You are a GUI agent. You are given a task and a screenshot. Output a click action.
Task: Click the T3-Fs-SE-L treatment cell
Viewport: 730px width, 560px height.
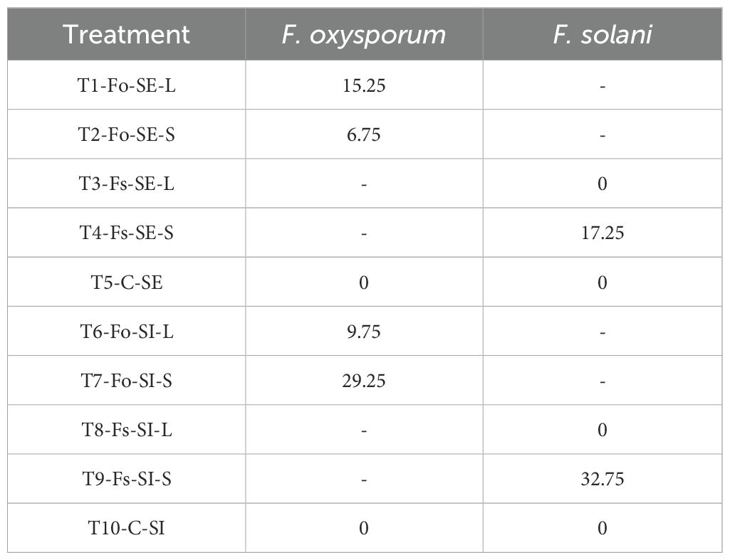[126, 184]
